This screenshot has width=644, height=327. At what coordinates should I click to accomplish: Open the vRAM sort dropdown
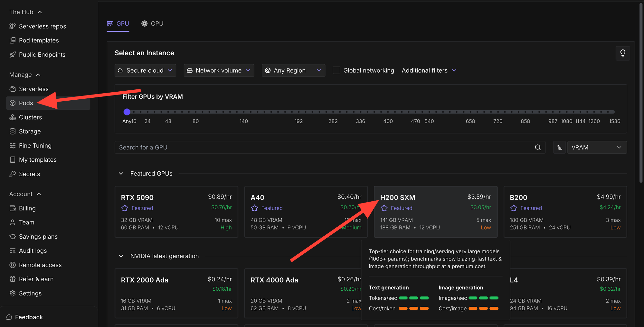coord(597,147)
